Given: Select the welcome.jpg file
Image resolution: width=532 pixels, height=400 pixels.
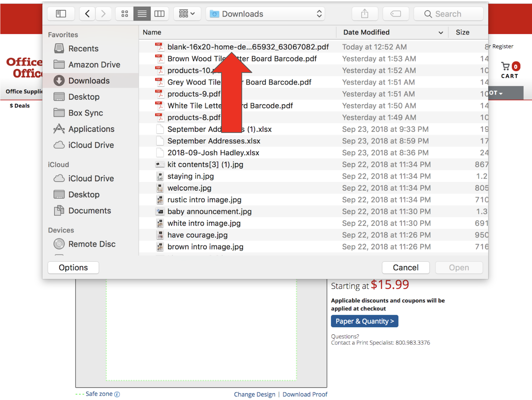Looking at the screenshot, I should click(189, 188).
